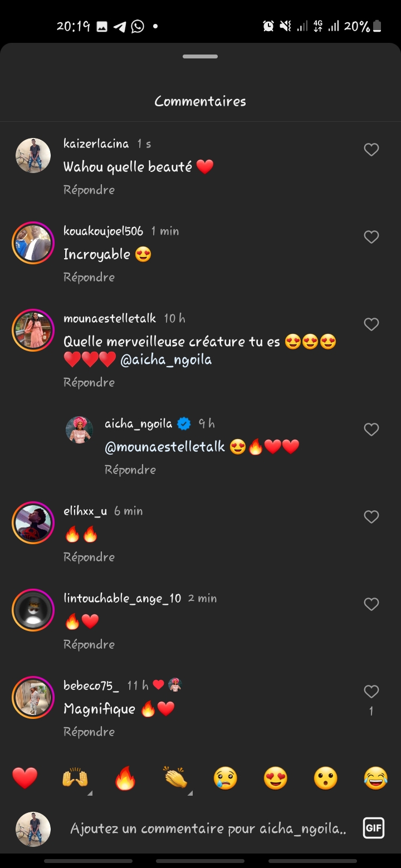Like kouakoujoel506's "Incroyable" comment
The height and width of the screenshot is (868, 401).
pos(371,237)
